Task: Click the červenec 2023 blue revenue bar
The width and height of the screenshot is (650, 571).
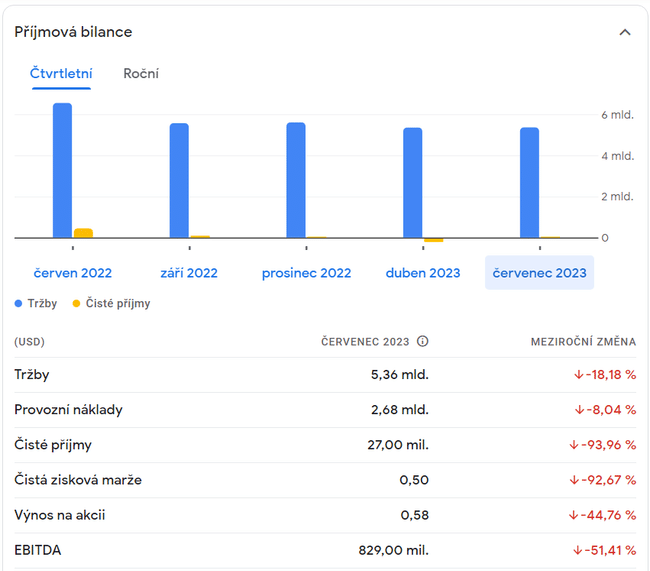Action: click(529, 183)
